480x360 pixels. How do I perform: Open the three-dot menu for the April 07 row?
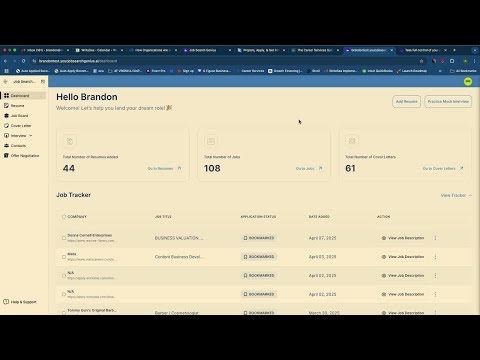click(x=435, y=238)
